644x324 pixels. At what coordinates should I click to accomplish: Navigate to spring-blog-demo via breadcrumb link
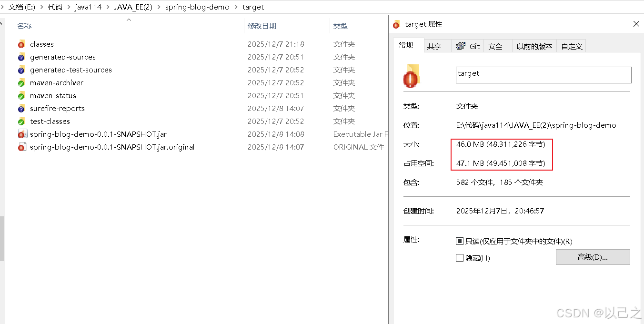click(198, 7)
